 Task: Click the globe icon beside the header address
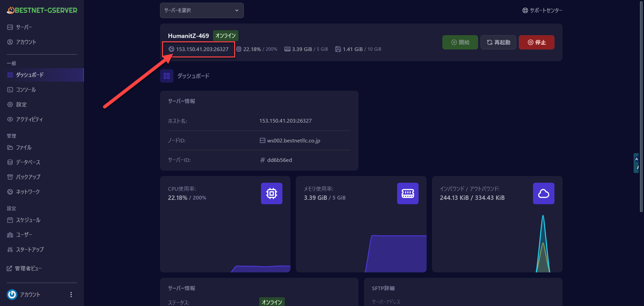tap(171, 49)
